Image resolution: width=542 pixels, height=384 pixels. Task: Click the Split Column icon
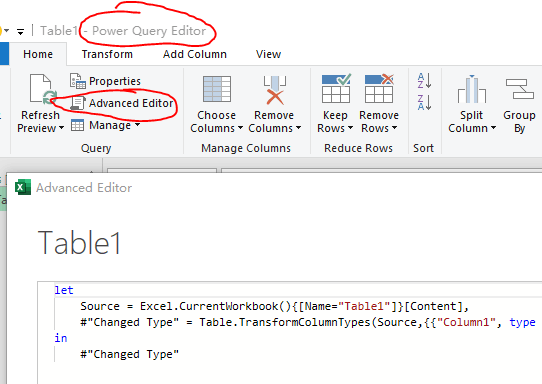coord(472,89)
